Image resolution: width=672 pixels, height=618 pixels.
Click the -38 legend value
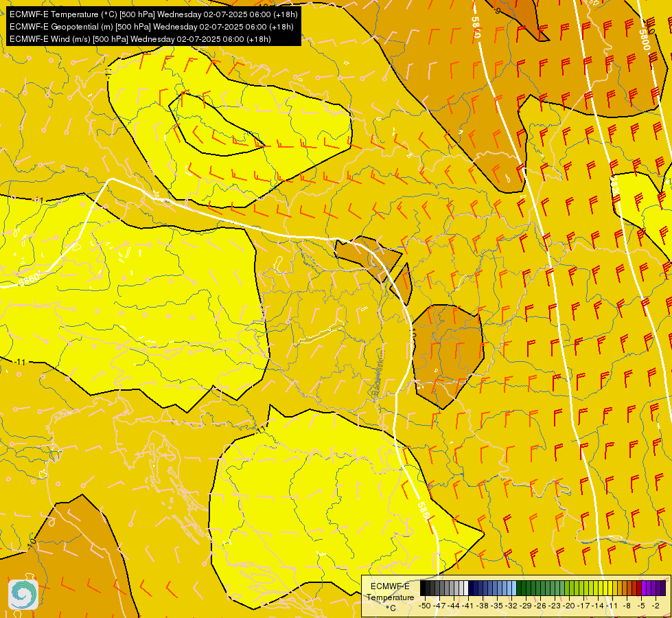(483, 606)
